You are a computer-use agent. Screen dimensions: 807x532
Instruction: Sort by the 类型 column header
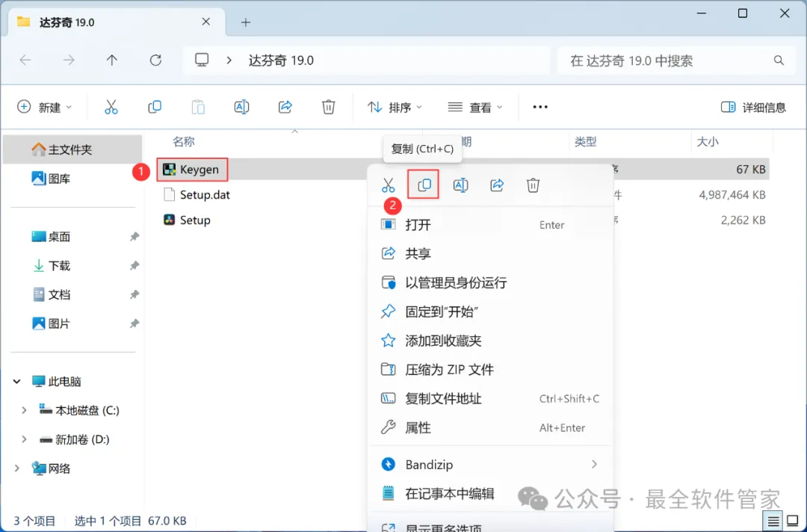tap(586, 141)
